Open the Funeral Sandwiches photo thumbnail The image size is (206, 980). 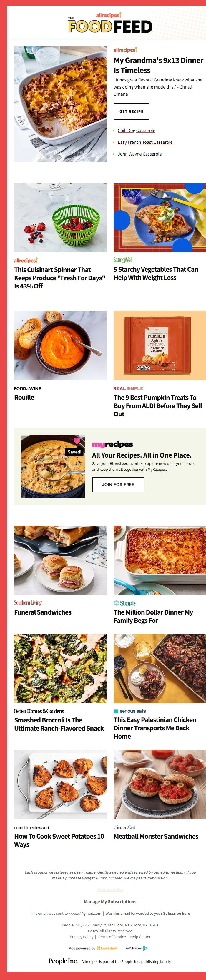pos(60,560)
